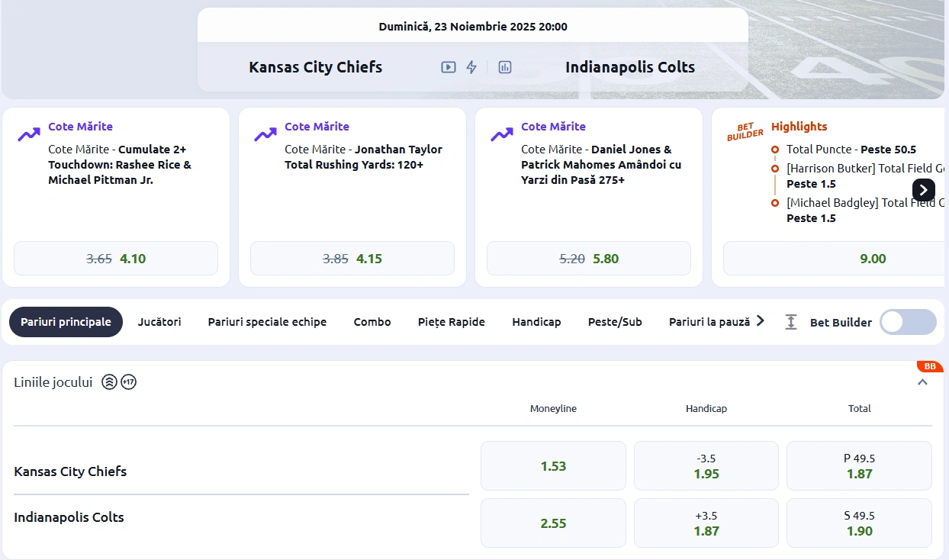The height and width of the screenshot is (560, 949).
Task: Enable the Bet Builder toggle switch
Action: coord(908,322)
